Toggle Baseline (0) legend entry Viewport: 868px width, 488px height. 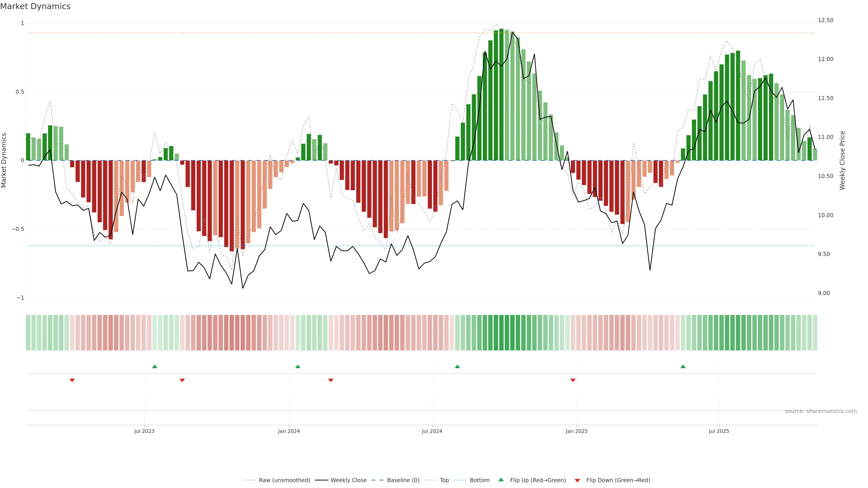[403, 480]
